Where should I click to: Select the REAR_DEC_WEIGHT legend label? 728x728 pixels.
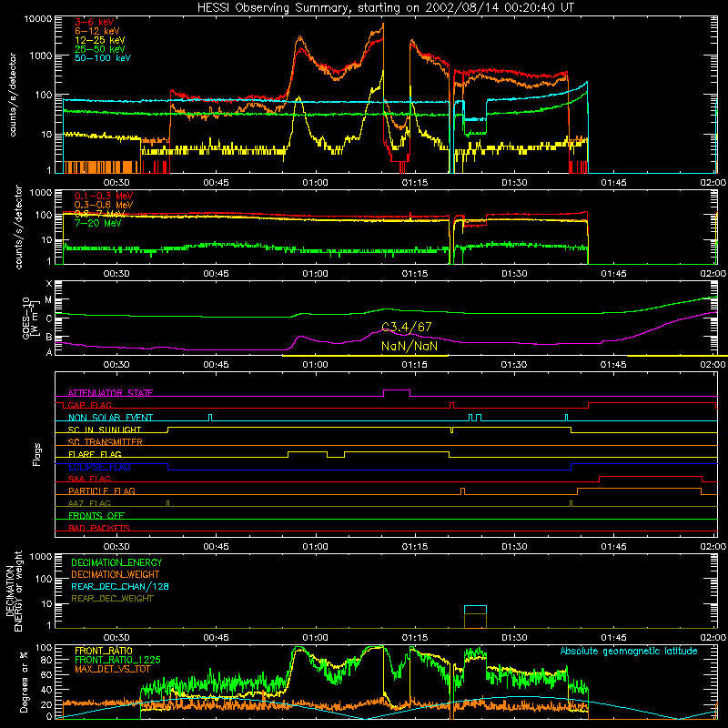112,599
